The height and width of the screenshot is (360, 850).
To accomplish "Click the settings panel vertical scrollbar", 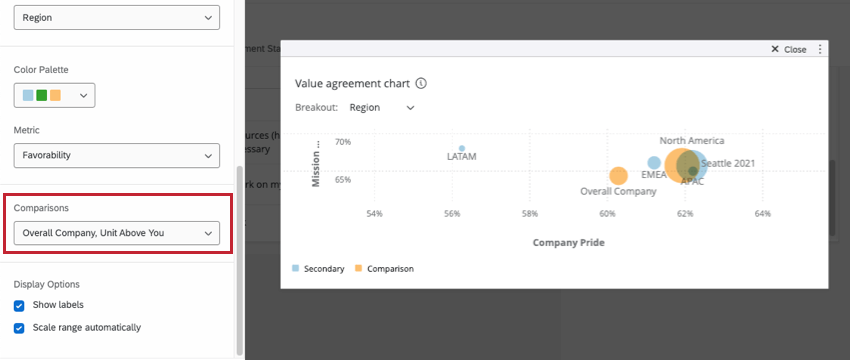I will [x=240, y=260].
